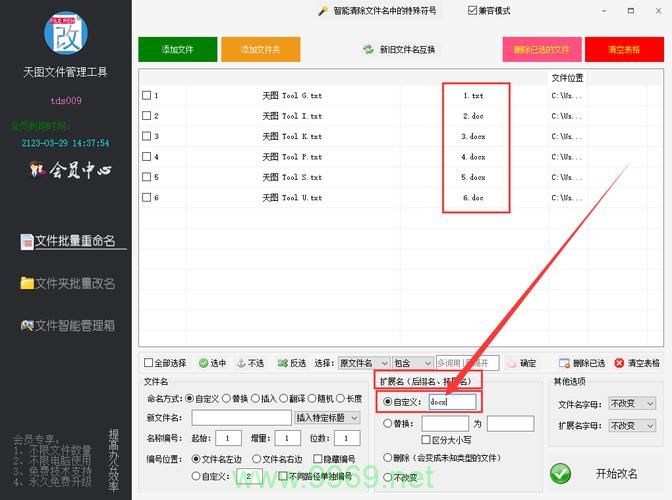Click the green checkmark 开始改名 icon

[561, 474]
